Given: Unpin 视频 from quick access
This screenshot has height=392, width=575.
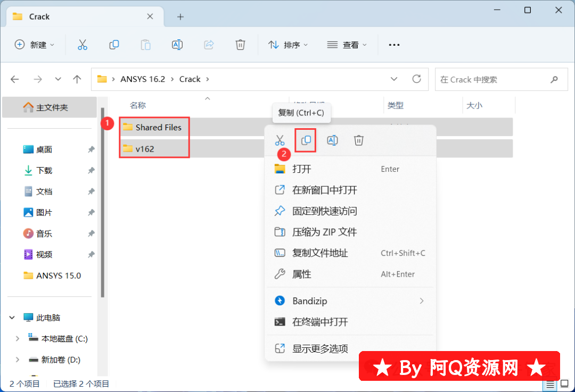Looking at the screenshot, I should pyautogui.click(x=91, y=254).
